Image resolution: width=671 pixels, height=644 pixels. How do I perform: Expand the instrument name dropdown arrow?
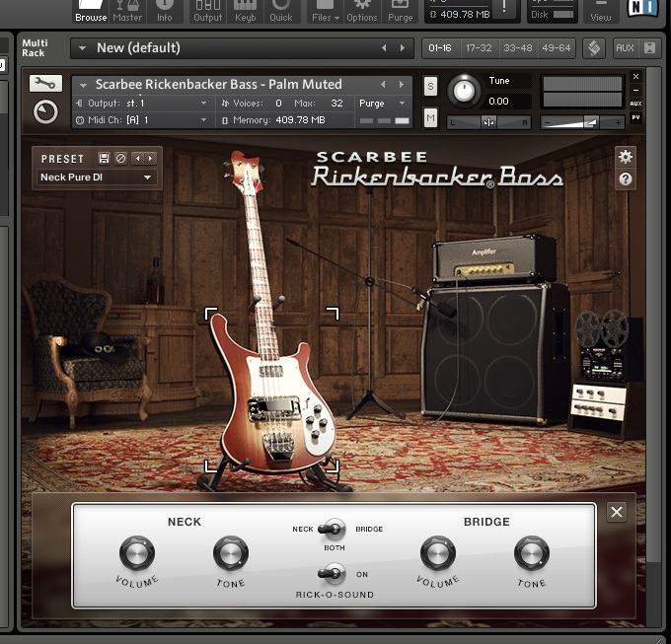(83, 86)
